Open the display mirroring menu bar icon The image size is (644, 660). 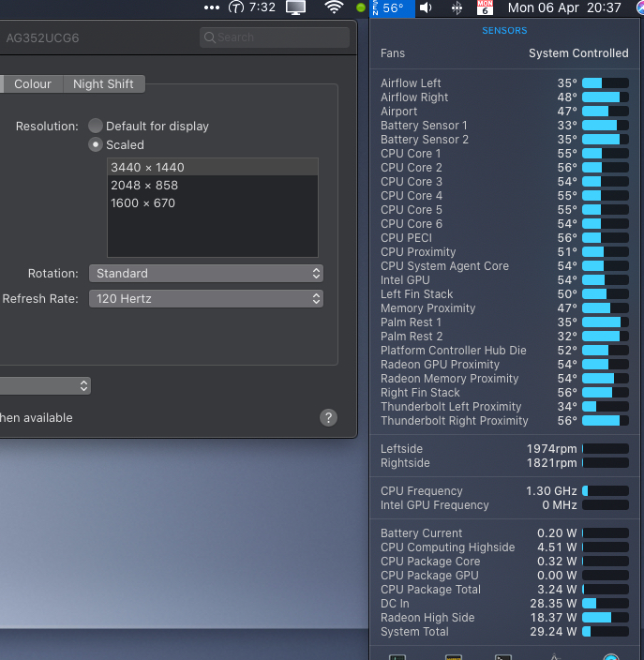coord(295,7)
